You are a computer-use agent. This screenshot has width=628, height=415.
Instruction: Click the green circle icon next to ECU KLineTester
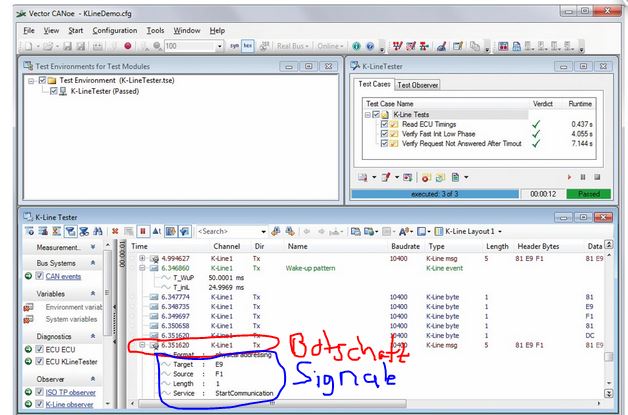point(28,361)
